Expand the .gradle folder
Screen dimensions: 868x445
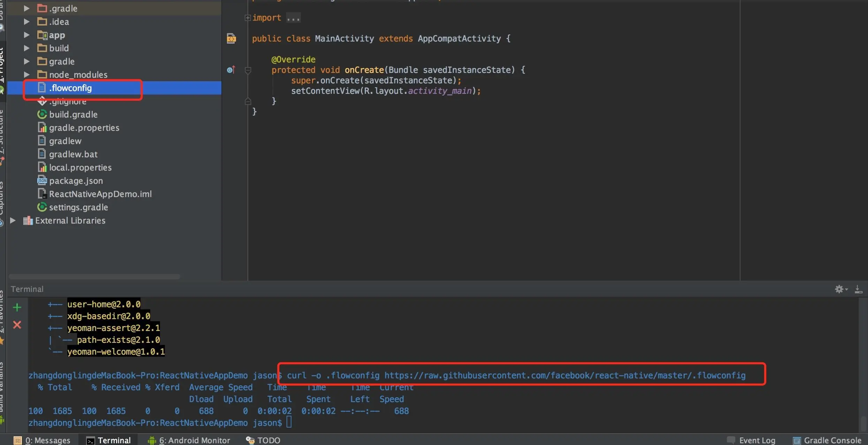tap(26, 8)
